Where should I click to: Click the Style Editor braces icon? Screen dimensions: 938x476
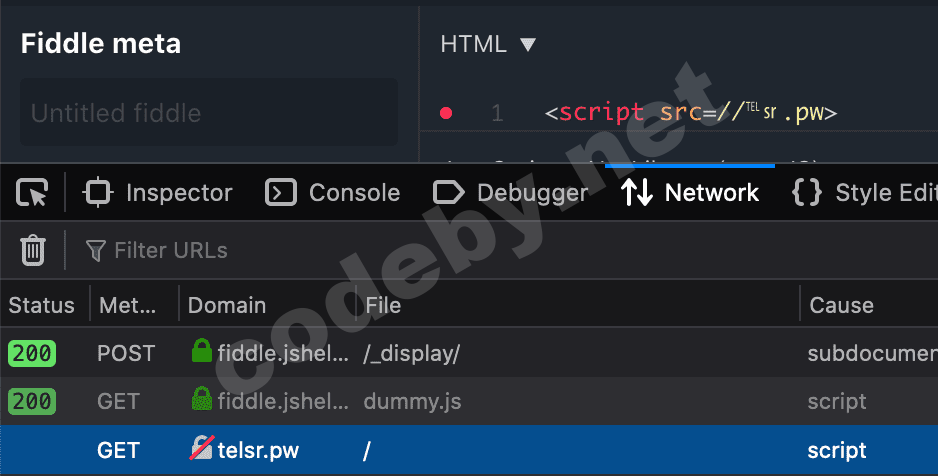[806, 193]
